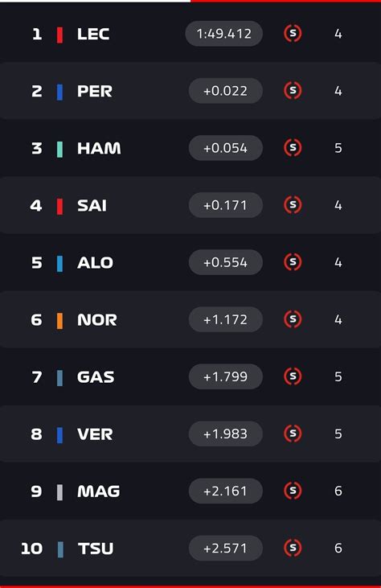The image size is (381, 588).
Task: Open the LEC driver entry
Action: tap(93, 34)
